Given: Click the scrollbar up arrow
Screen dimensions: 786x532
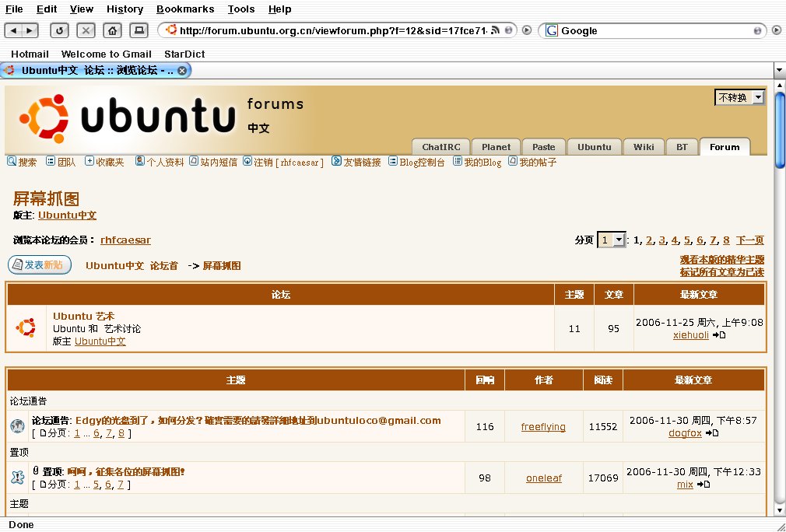Looking at the screenshot, I should 780,85.
